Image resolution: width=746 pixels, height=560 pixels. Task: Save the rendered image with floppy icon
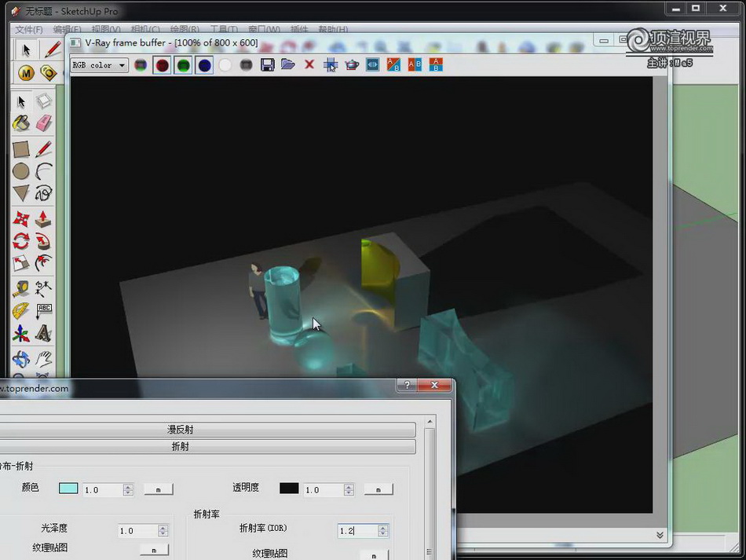point(267,64)
